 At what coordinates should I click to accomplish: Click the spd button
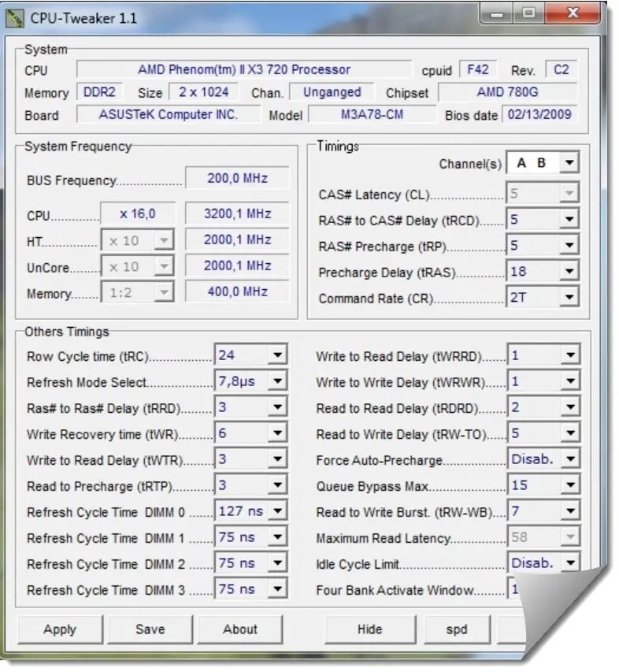point(457,629)
